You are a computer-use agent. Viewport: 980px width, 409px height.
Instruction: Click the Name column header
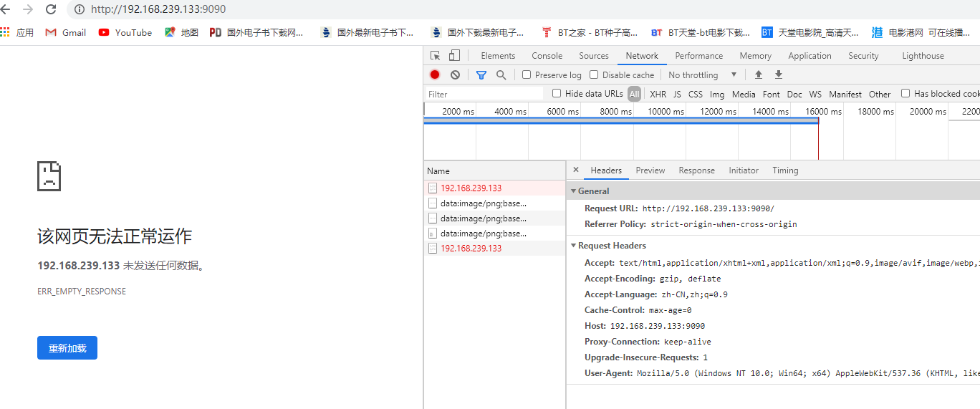click(x=494, y=171)
